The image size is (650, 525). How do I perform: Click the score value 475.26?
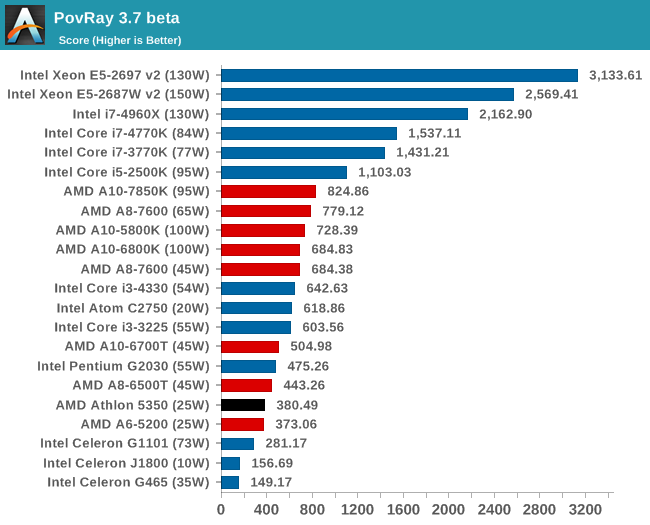click(x=308, y=366)
